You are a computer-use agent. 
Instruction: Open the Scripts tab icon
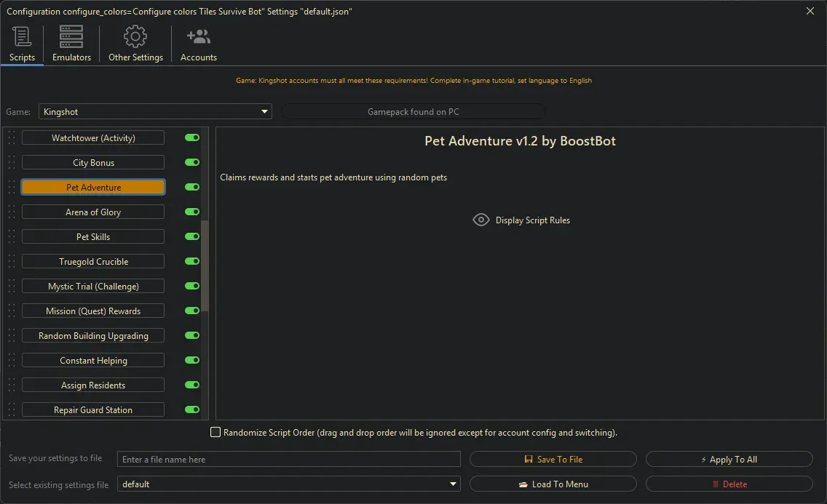tap(22, 36)
